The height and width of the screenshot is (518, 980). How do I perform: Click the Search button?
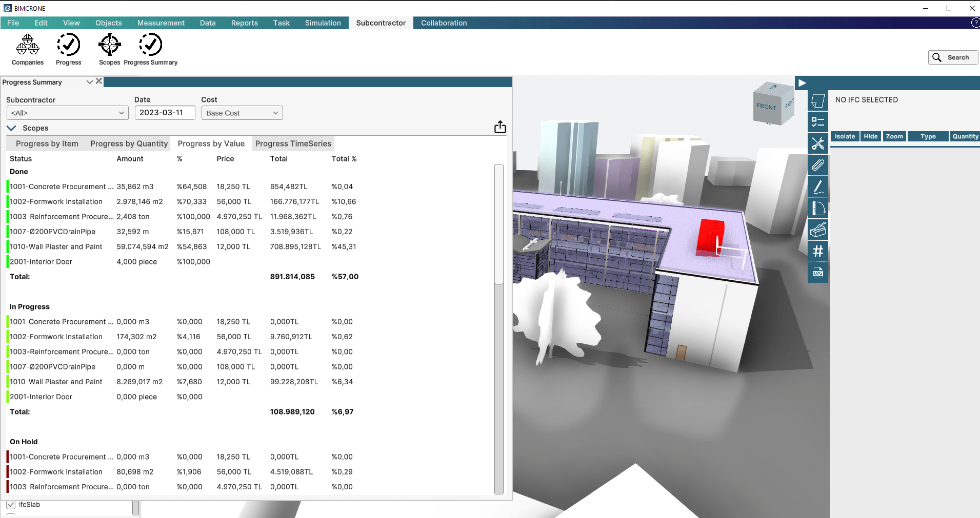(952, 57)
